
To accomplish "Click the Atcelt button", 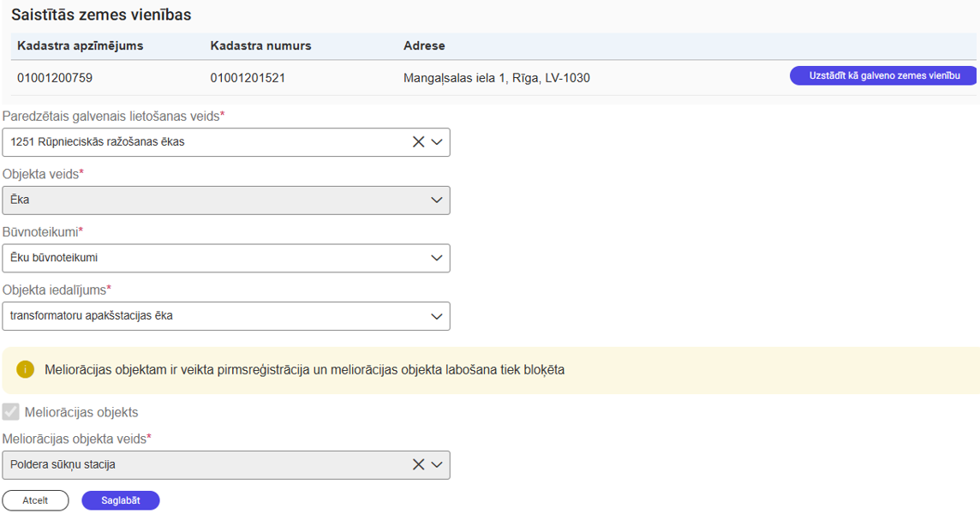I will point(35,500).
